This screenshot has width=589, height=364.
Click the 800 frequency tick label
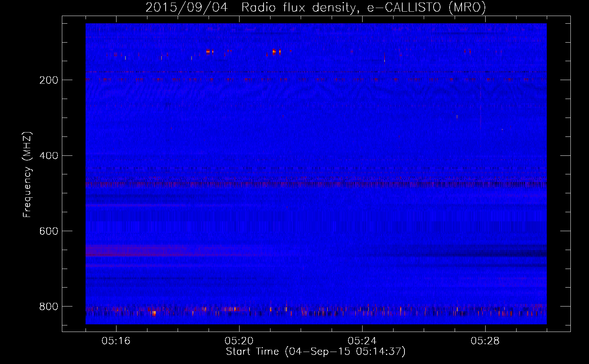pos(49,307)
